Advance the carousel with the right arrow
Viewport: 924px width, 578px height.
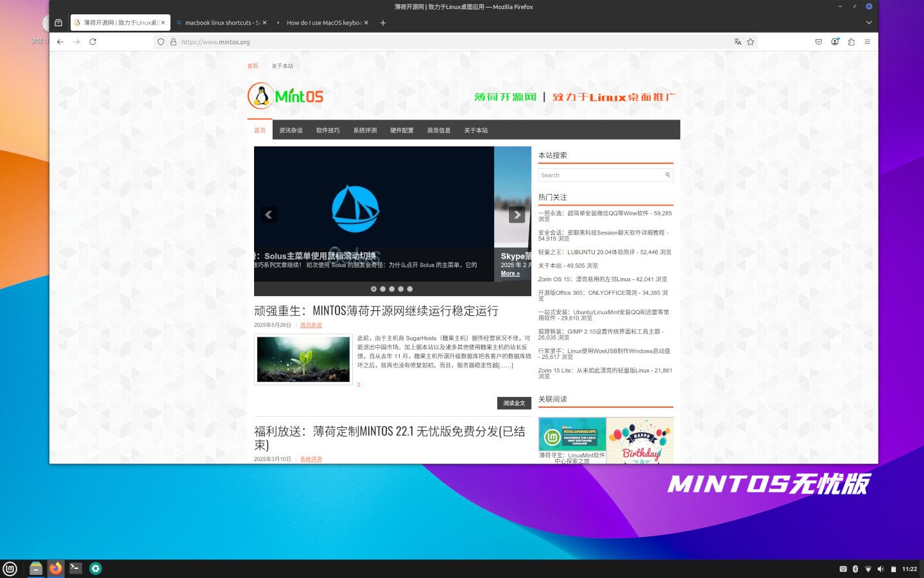coord(517,215)
